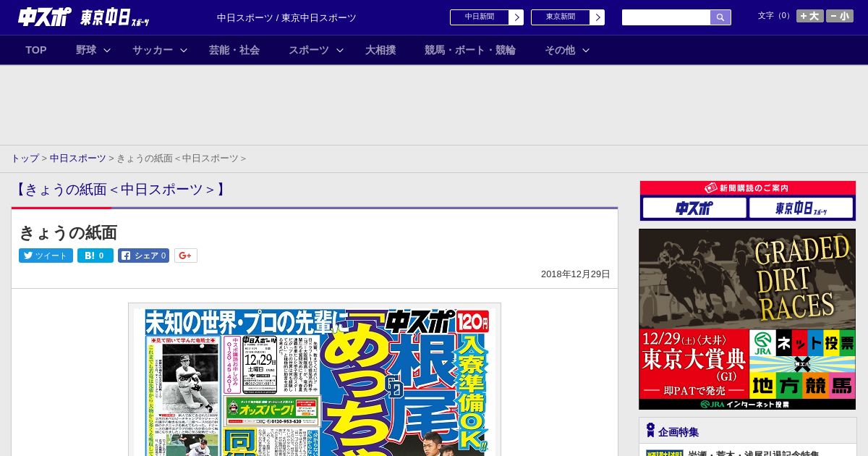
Task: Increase text size with 大 button
Action: (x=810, y=16)
